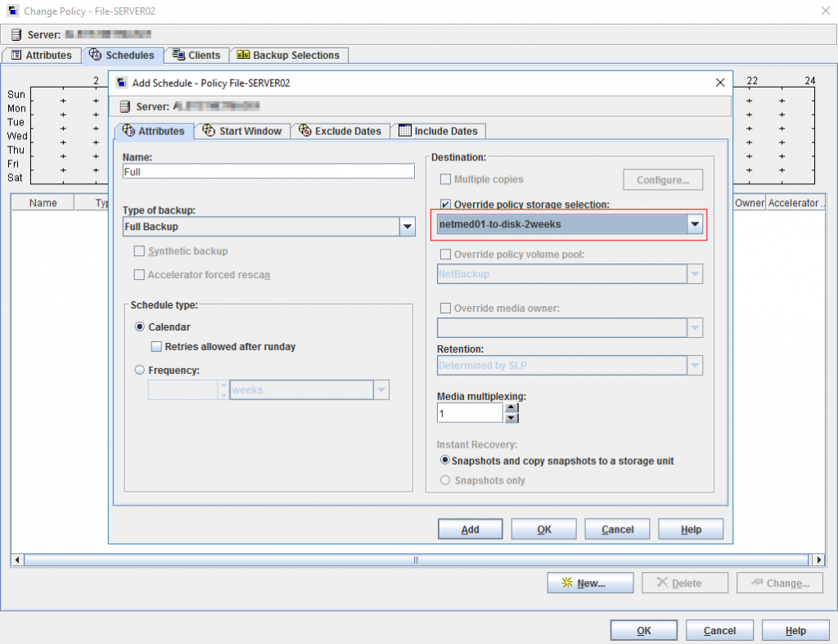Click the server icon in Add Schedule dialog
This screenshot has height=644, width=838.
tap(125, 106)
